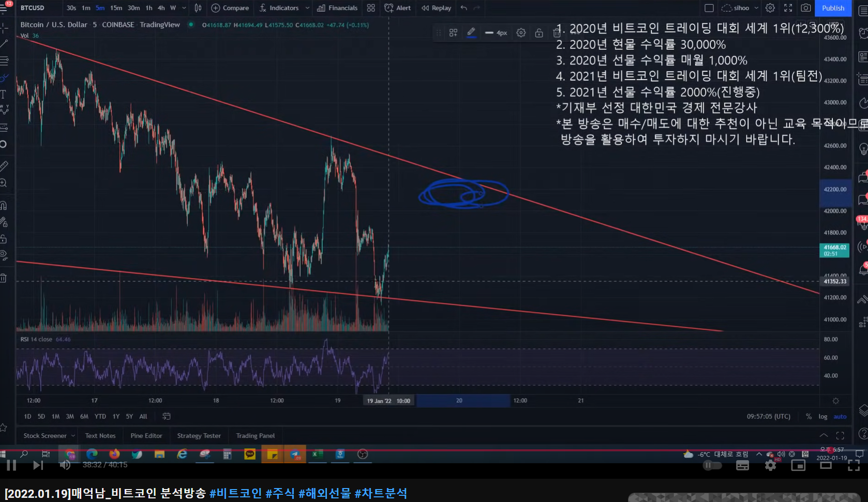The width and height of the screenshot is (868, 502).
Task: Change drawing line color with pencil icon
Action: coord(471,33)
